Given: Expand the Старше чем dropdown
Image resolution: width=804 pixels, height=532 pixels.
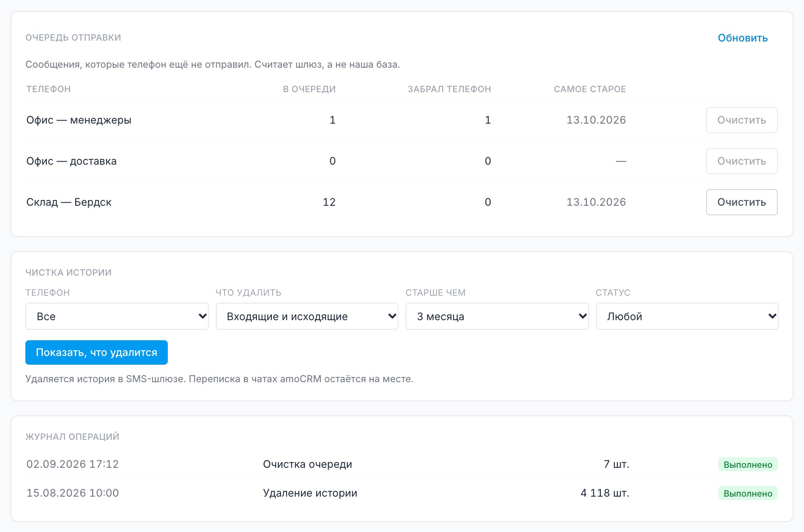Looking at the screenshot, I should click(497, 316).
